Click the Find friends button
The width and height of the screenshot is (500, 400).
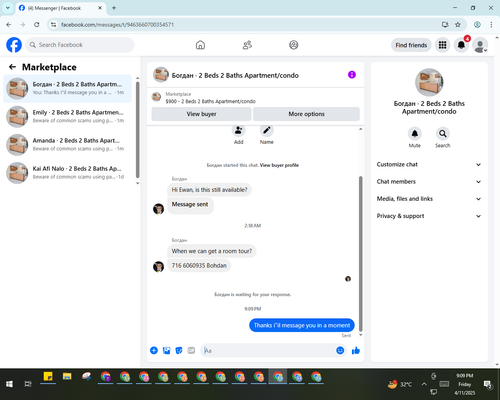[x=411, y=45]
